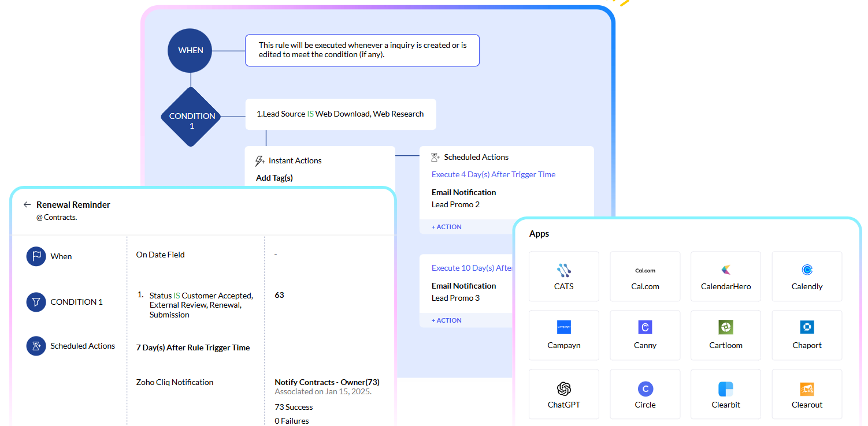Open the CalendarHero app icon
Viewport: 868px width, 426px height.
tap(726, 270)
